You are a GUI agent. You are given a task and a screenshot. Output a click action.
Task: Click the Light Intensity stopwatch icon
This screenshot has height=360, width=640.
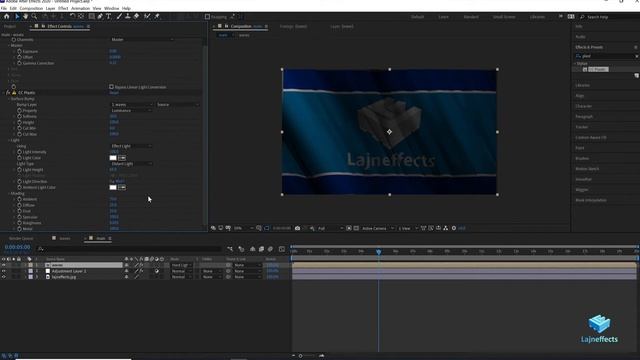[19, 152]
